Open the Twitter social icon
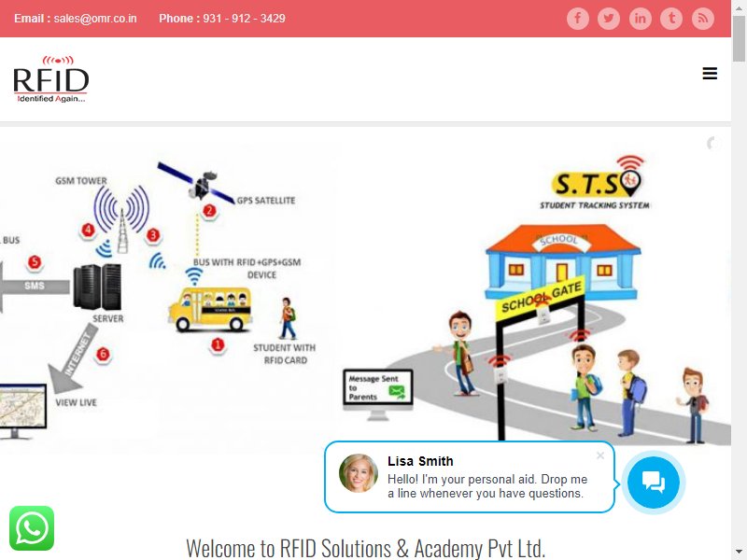The image size is (747, 560). click(x=609, y=19)
